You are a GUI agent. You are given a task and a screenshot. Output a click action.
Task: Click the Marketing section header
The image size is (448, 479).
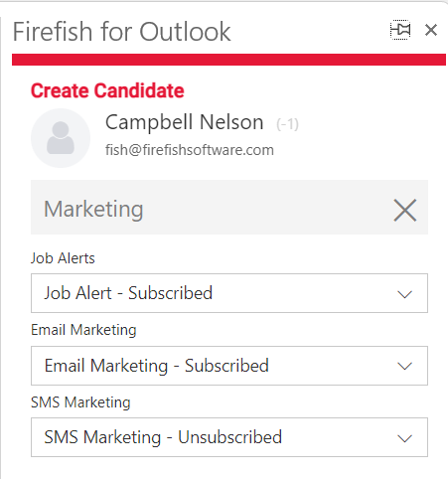pos(229,208)
